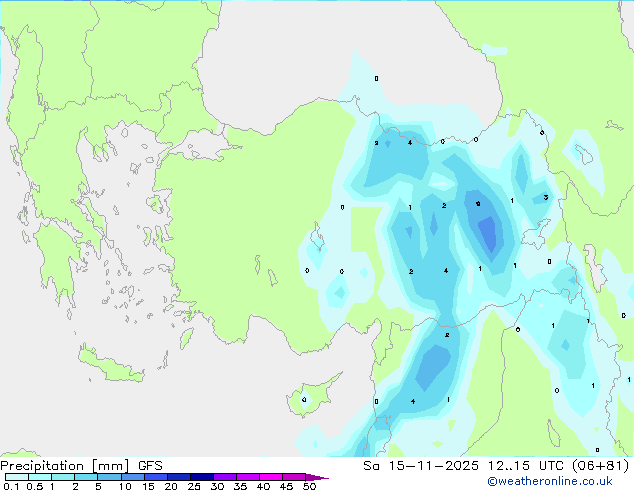This screenshot has width=634, height=490.
Task: Select the date text "Sa 15-11-2025"
Action: pyautogui.click(x=421, y=466)
